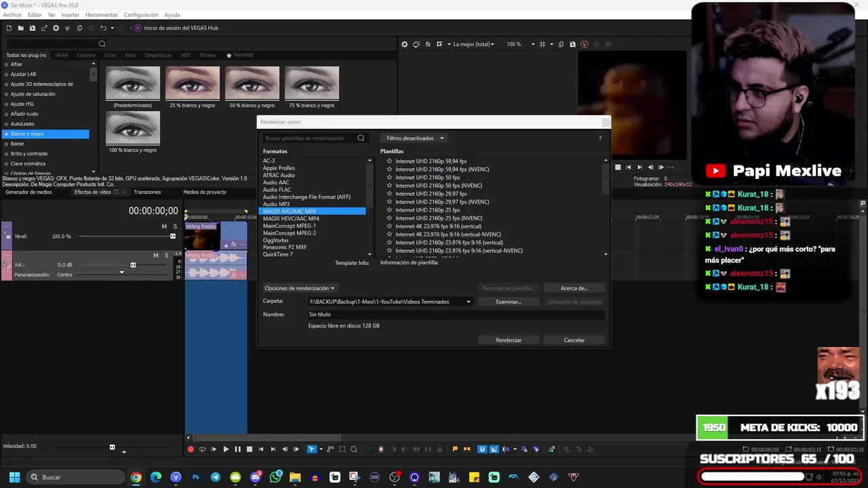Open the La mejor (total) quality dropdown
The image size is (868, 488).
coord(473,44)
